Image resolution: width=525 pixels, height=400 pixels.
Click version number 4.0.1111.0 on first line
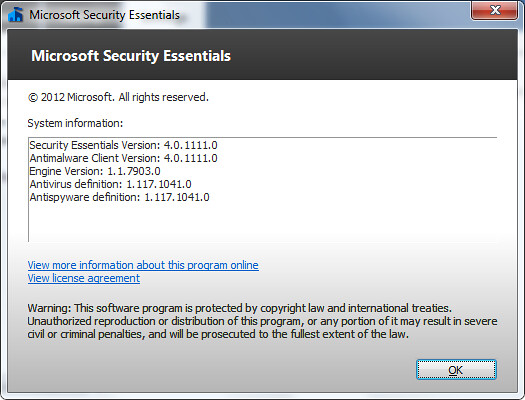(191, 145)
